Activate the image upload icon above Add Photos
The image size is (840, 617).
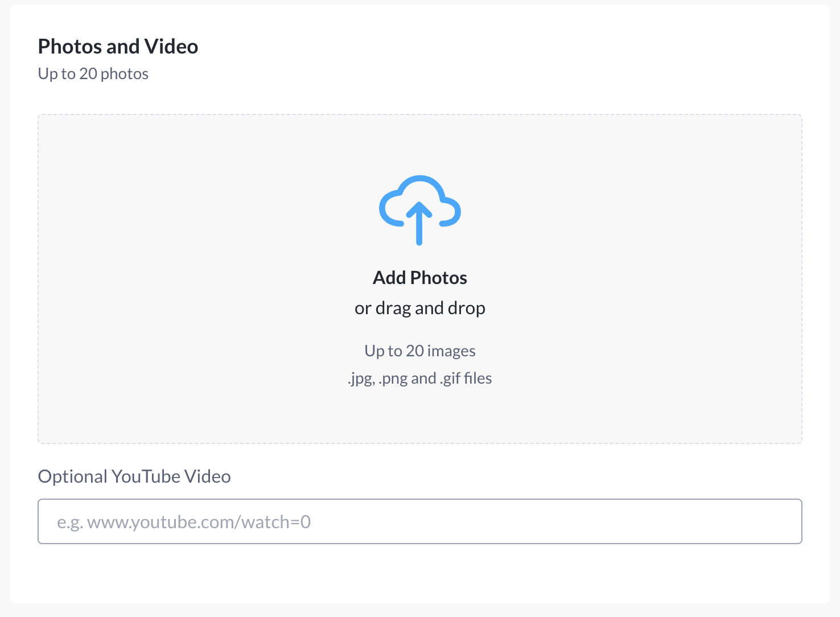click(419, 209)
